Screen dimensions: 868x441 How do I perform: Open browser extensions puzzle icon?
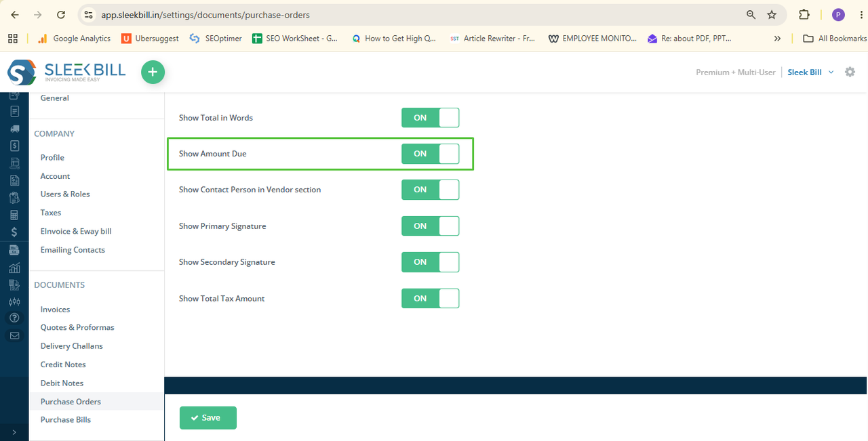(804, 14)
